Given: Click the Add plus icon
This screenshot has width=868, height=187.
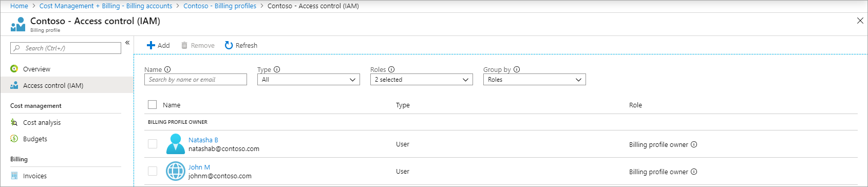Looking at the screenshot, I should pos(151,45).
